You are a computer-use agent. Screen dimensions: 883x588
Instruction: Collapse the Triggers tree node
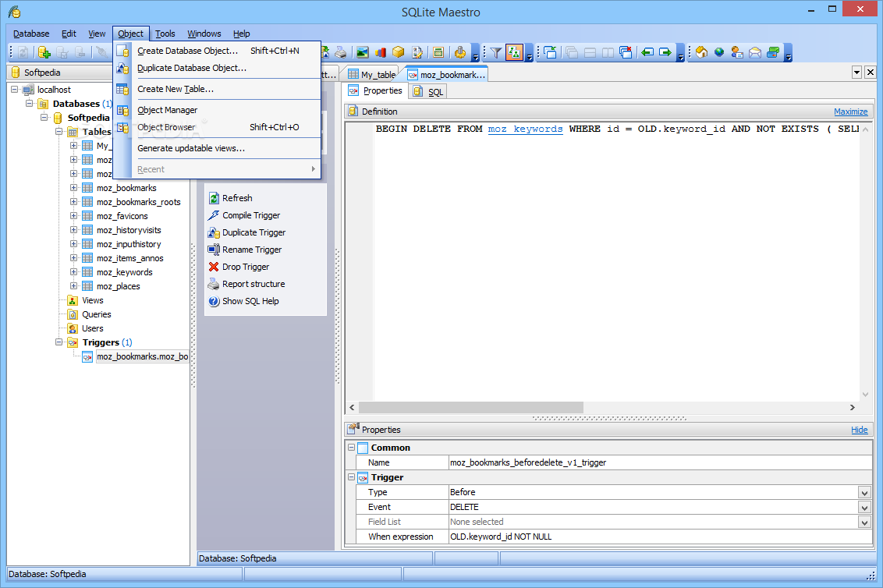59,342
